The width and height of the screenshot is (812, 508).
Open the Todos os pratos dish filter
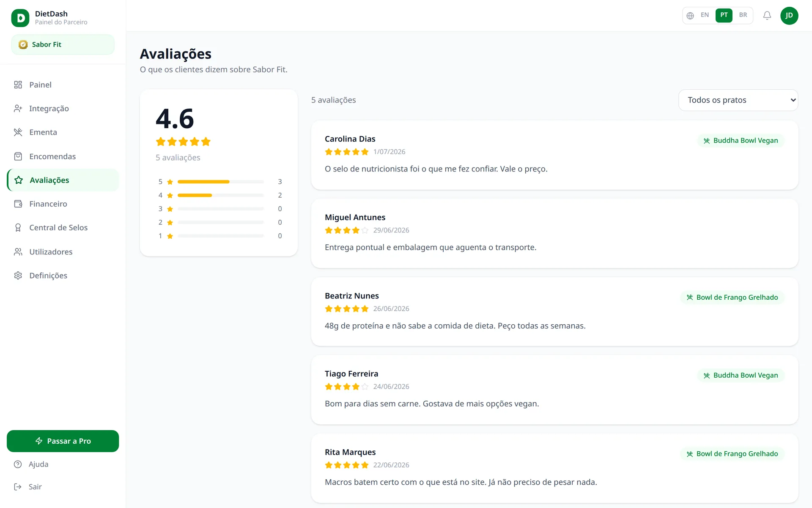point(738,100)
